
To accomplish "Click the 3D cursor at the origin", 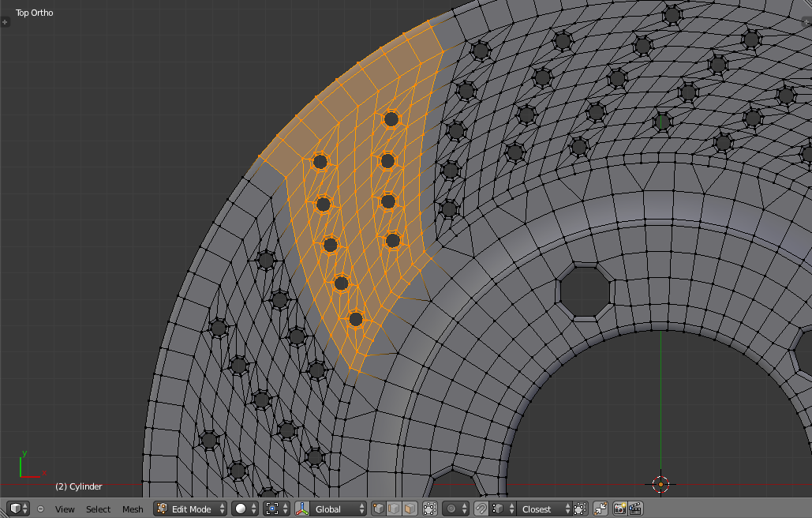I will [660, 484].
